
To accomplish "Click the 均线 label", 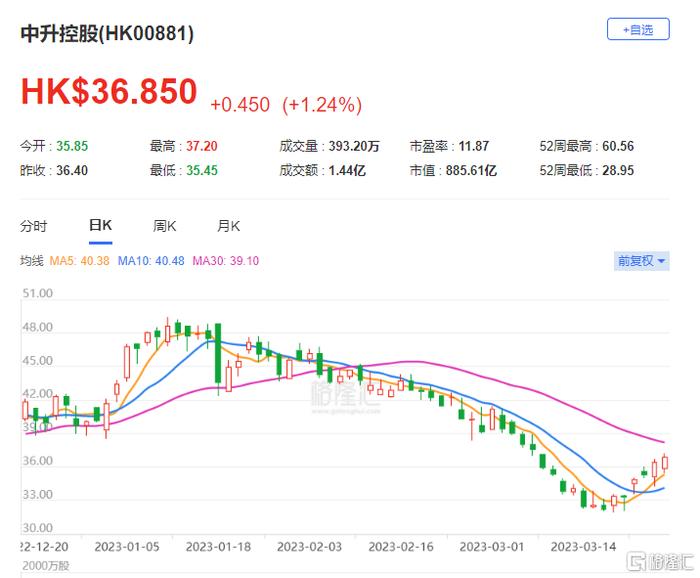I will [x=32, y=261].
